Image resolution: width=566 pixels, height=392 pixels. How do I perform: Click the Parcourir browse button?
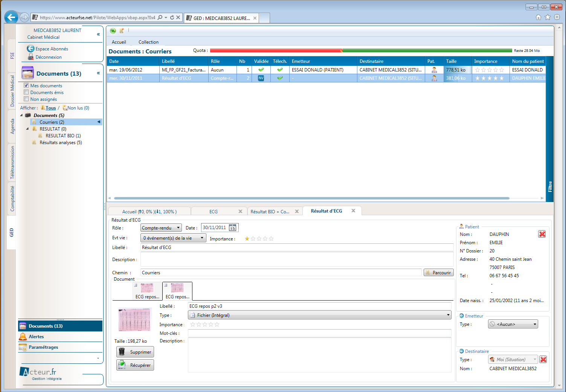[438, 273]
